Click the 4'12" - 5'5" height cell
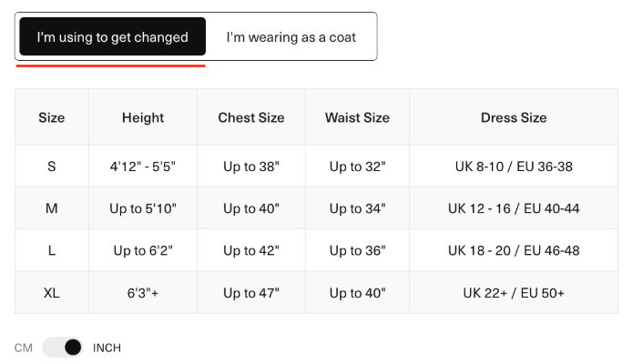633x364 pixels. pos(143,167)
